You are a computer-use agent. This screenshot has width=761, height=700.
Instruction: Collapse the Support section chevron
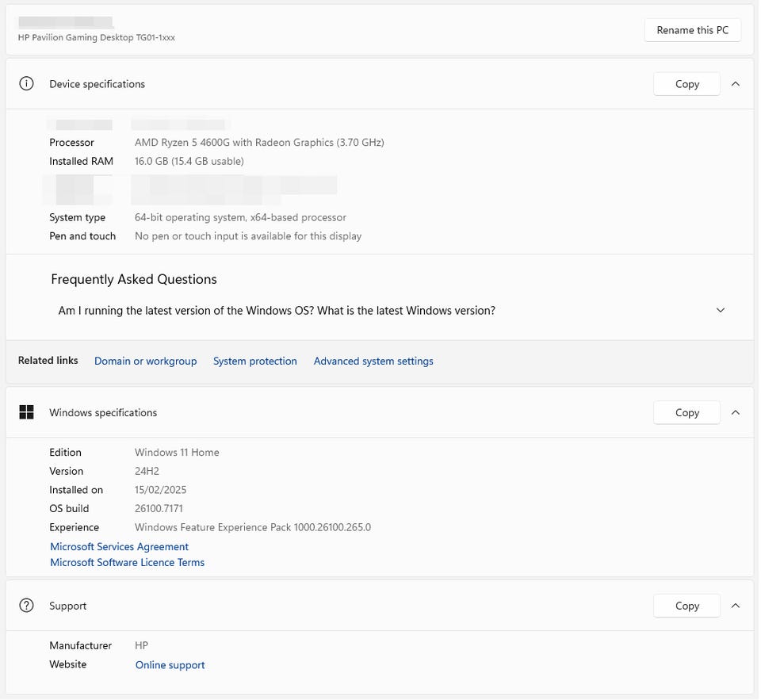coord(736,606)
